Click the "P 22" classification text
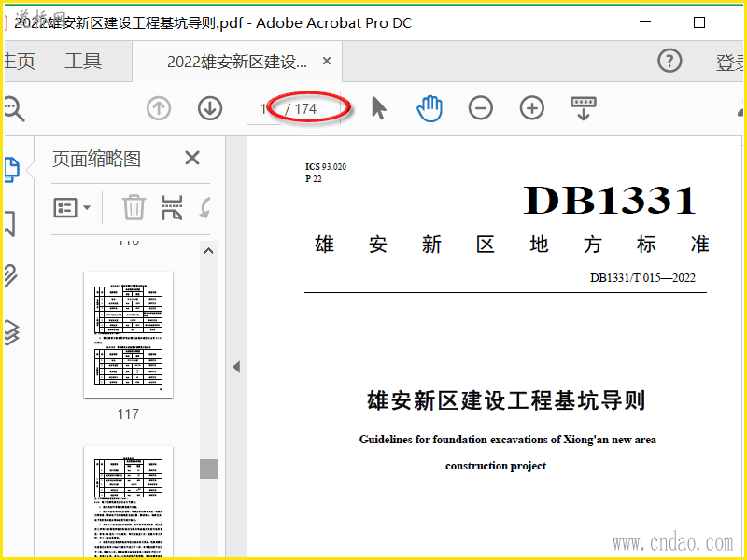 point(314,179)
